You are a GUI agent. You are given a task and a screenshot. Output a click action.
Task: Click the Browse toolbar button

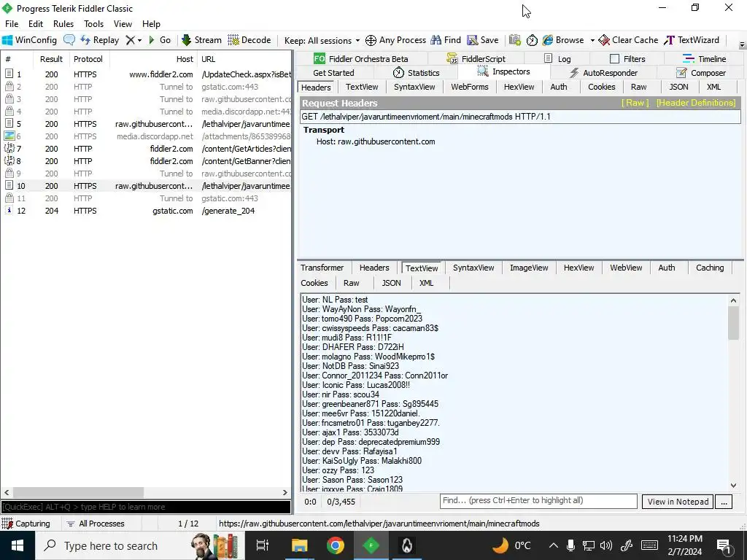563,40
